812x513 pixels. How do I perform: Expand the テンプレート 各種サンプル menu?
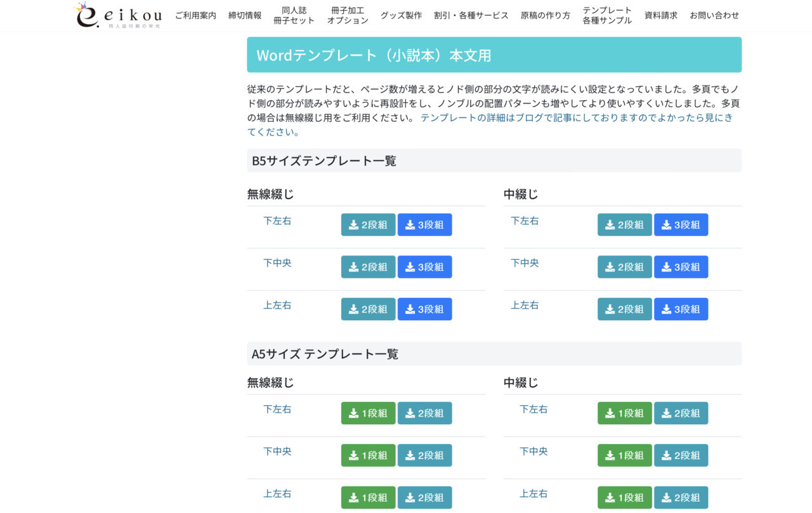coord(607,15)
